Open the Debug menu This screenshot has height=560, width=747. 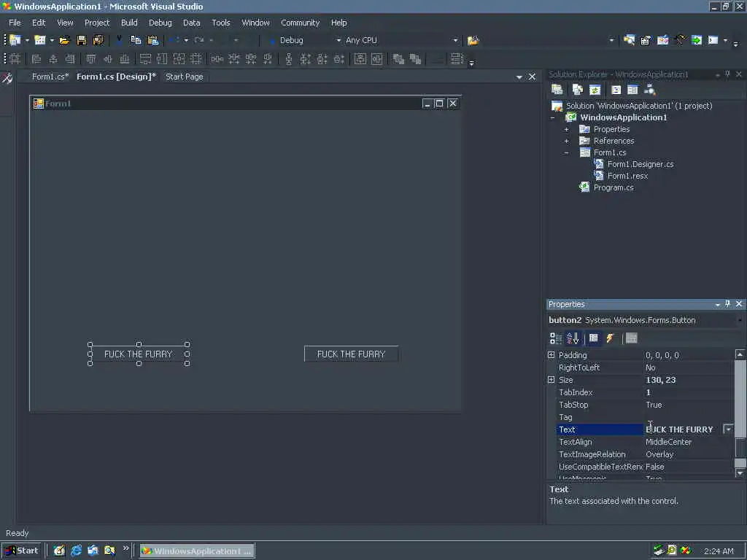[x=160, y=23]
